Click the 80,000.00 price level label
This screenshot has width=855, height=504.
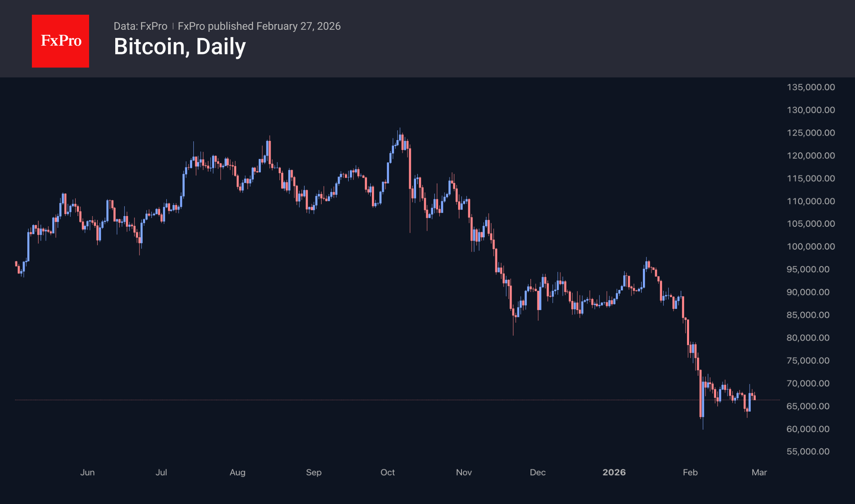pyautogui.click(x=808, y=338)
